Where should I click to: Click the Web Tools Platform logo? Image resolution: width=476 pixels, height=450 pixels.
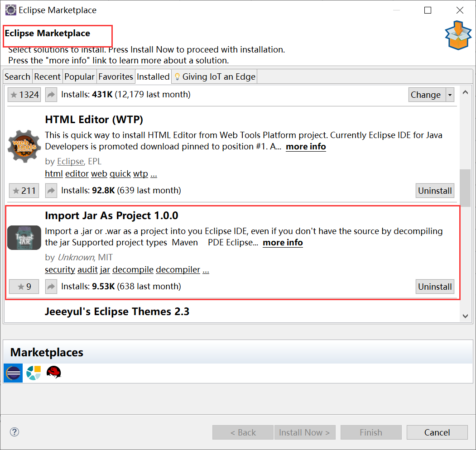[24, 146]
